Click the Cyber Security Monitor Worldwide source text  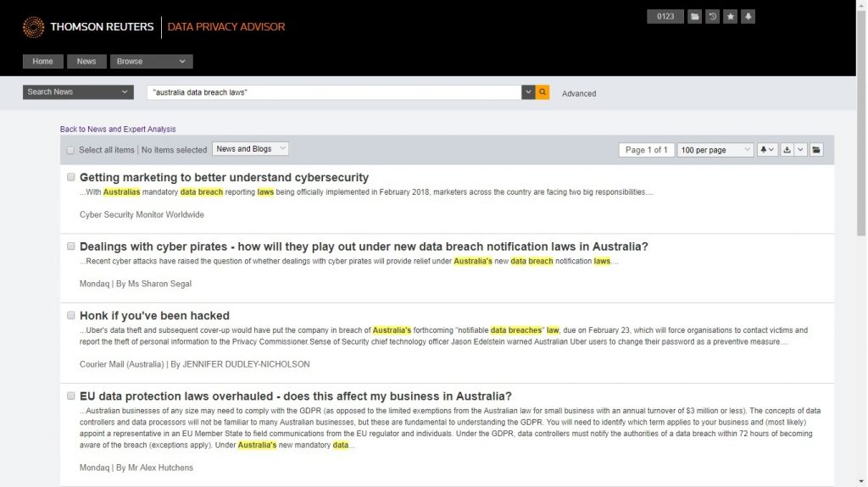(x=142, y=215)
